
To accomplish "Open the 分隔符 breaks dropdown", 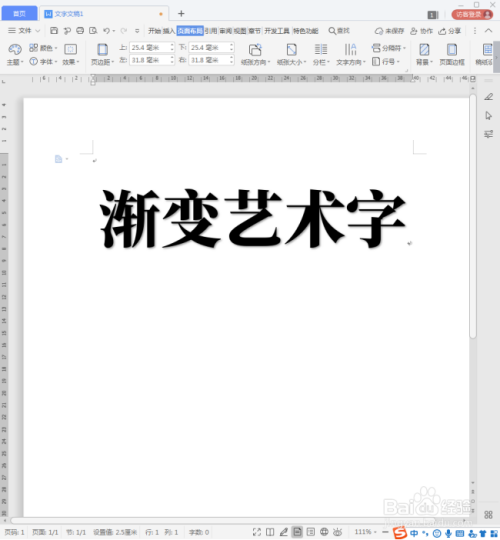I will click(x=389, y=48).
